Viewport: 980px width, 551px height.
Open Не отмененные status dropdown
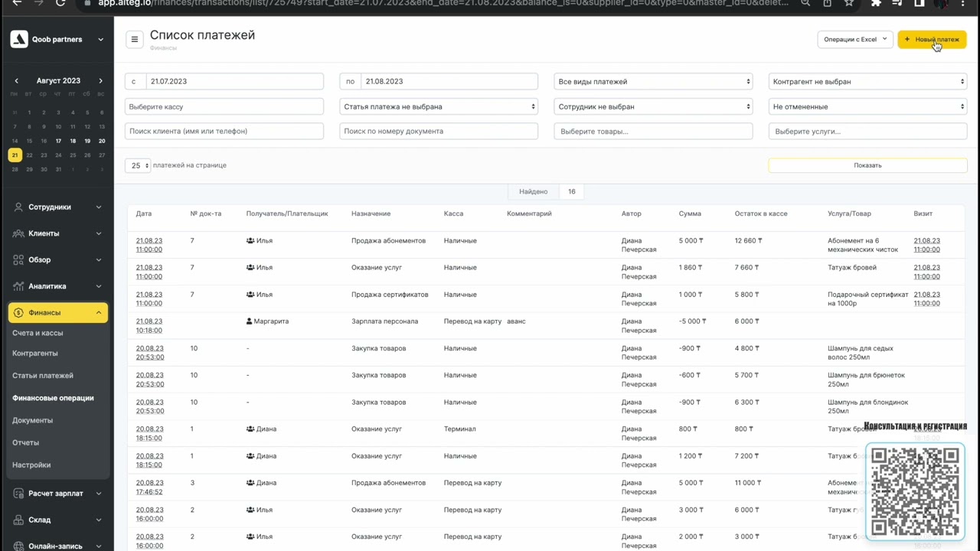coord(867,106)
